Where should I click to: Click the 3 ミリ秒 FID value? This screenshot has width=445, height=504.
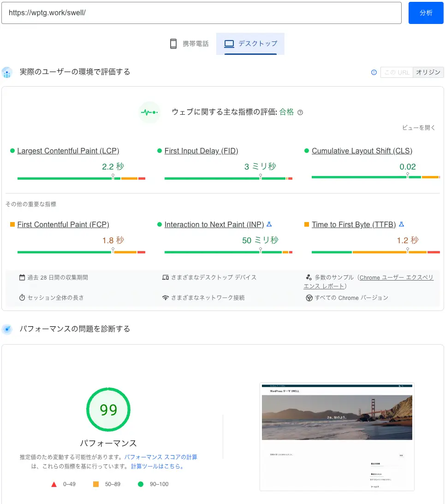(260, 166)
